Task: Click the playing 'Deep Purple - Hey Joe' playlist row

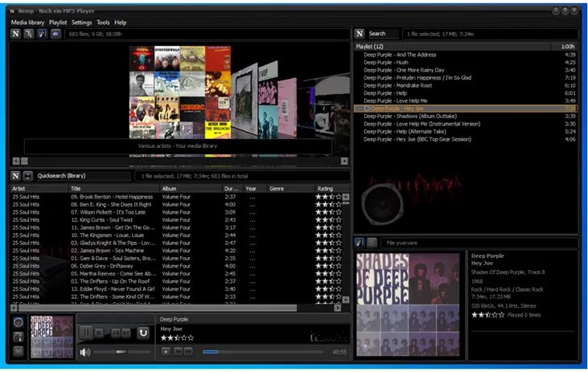Action: pos(465,108)
